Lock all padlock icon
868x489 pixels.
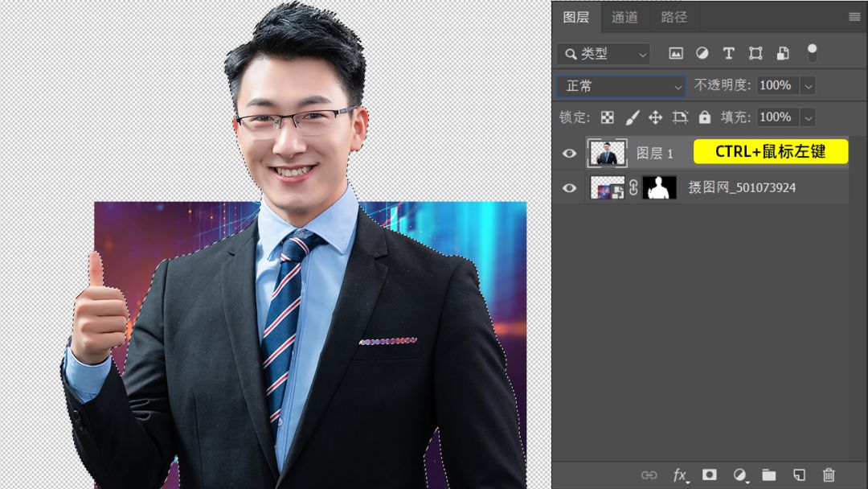point(704,117)
